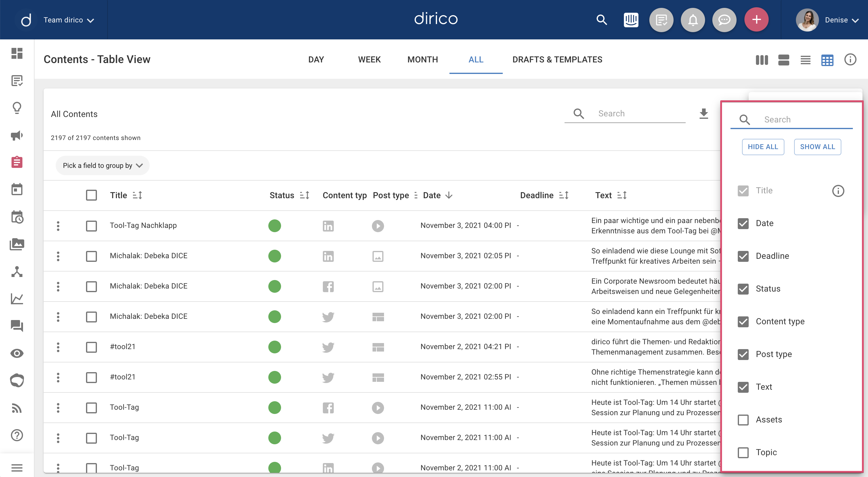
Task: Sort by the Text column sort icon
Action: [x=622, y=195]
